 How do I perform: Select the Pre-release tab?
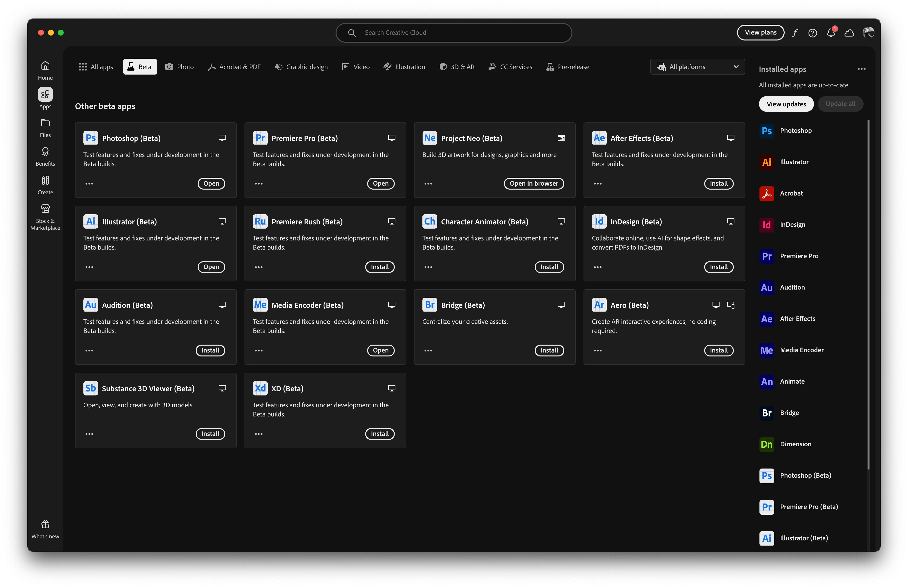tap(568, 67)
